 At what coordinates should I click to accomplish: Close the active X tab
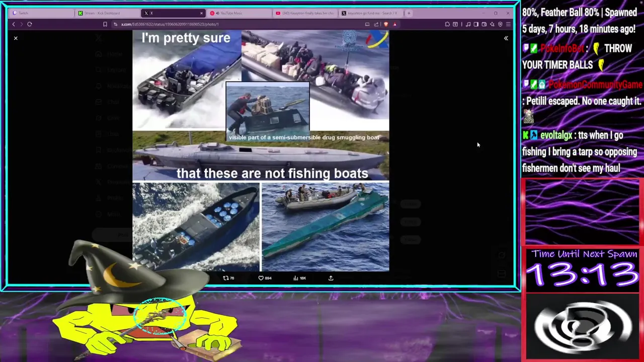202,13
